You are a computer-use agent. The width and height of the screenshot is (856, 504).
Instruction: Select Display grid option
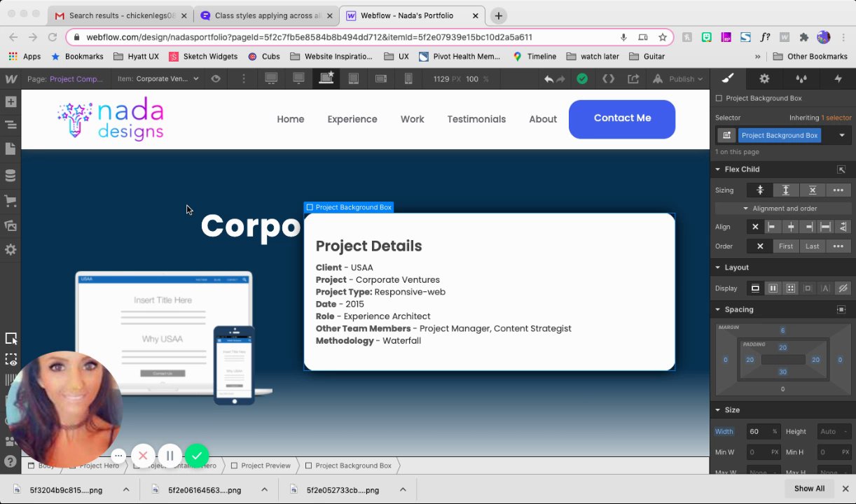click(x=790, y=288)
